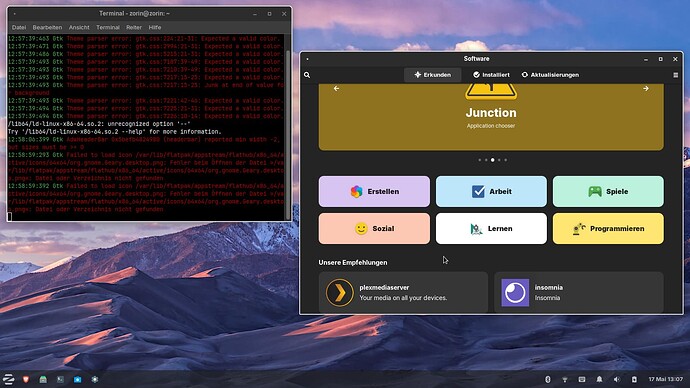Open Software store from taskbar icon
The height and width of the screenshot is (388, 690).
click(x=77, y=379)
